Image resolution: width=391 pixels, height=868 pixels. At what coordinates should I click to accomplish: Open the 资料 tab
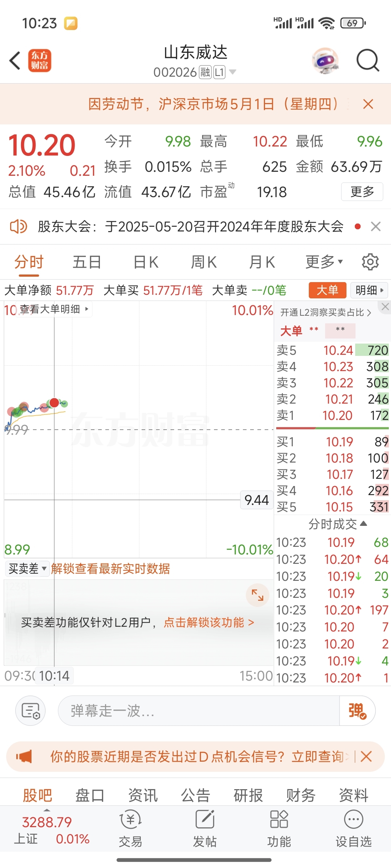pyautogui.click(x=354, y=795)
